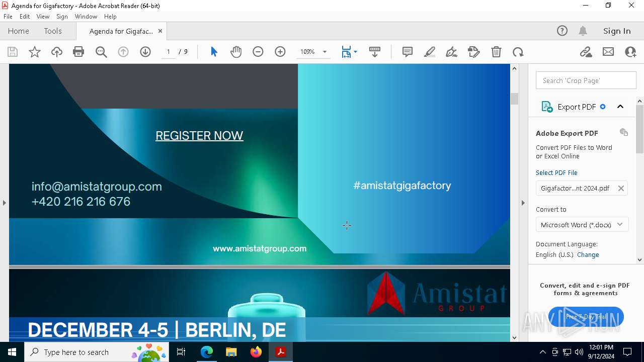Collapse the right tools pane arrow
Screen dimensions: 644x362
click(x=523, y=203)
